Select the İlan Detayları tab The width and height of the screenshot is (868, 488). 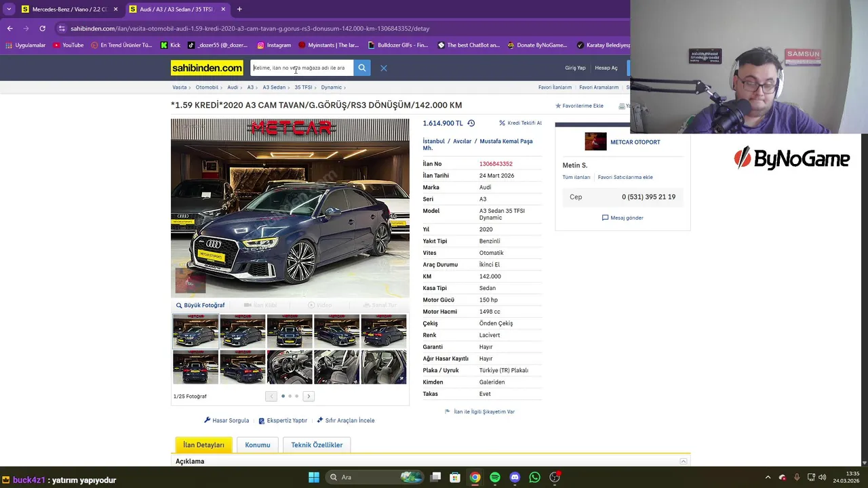pyautogui.click(x=203, y=445)
